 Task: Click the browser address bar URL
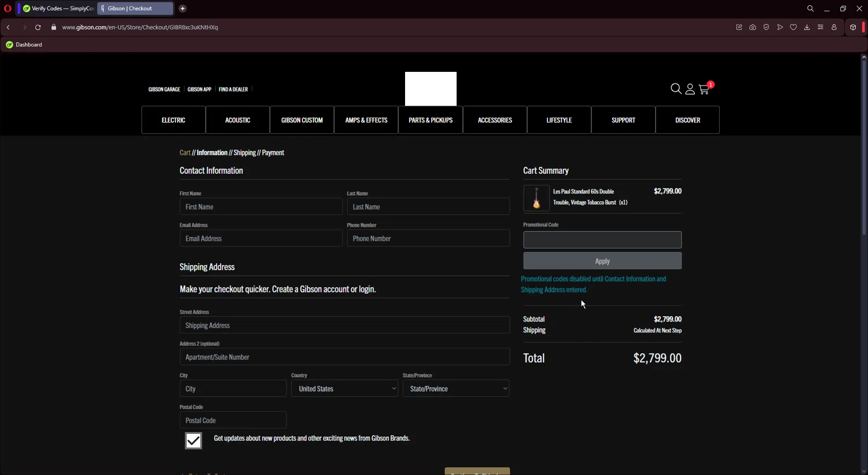140,27
